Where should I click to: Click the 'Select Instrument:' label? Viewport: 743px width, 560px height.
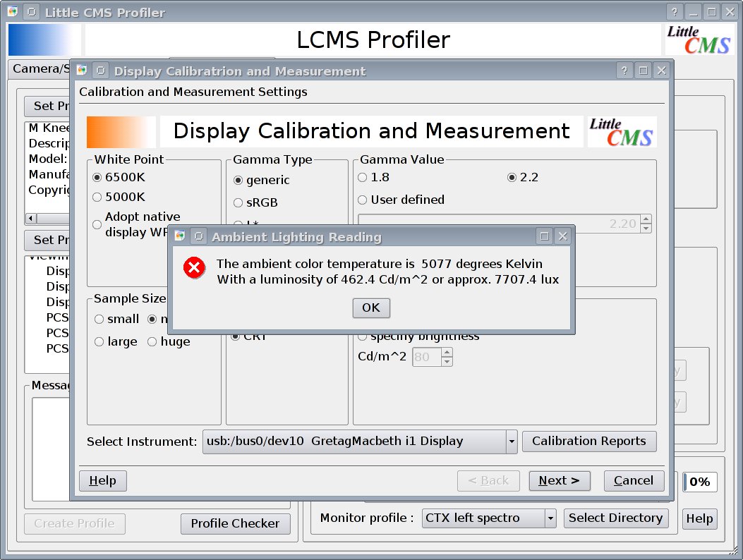(x=142, y=442)
